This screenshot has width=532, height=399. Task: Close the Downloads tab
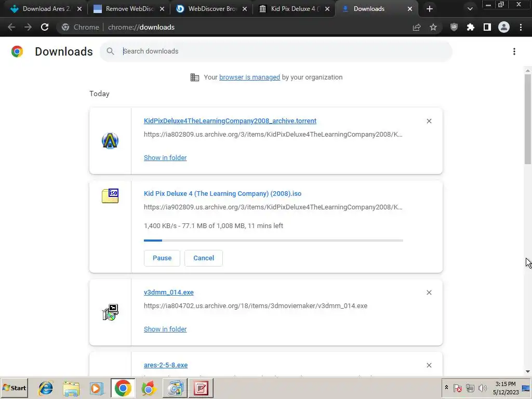click(x=410, y=9)
